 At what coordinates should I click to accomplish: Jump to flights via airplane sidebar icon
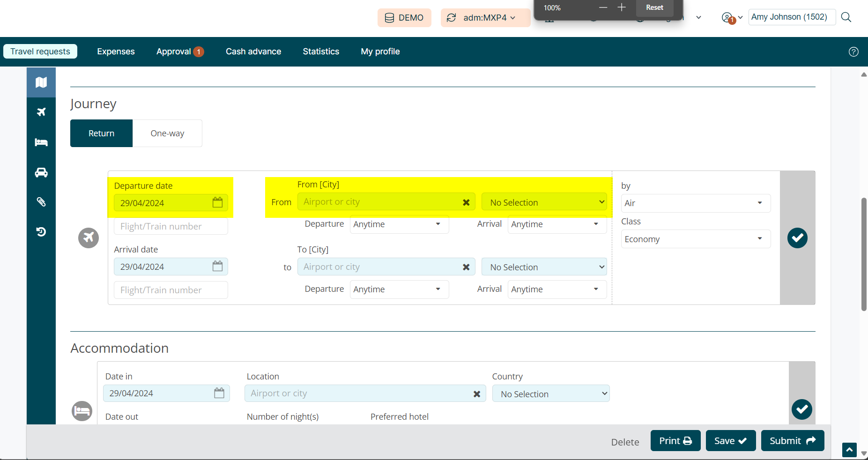(x=41, y=112)
